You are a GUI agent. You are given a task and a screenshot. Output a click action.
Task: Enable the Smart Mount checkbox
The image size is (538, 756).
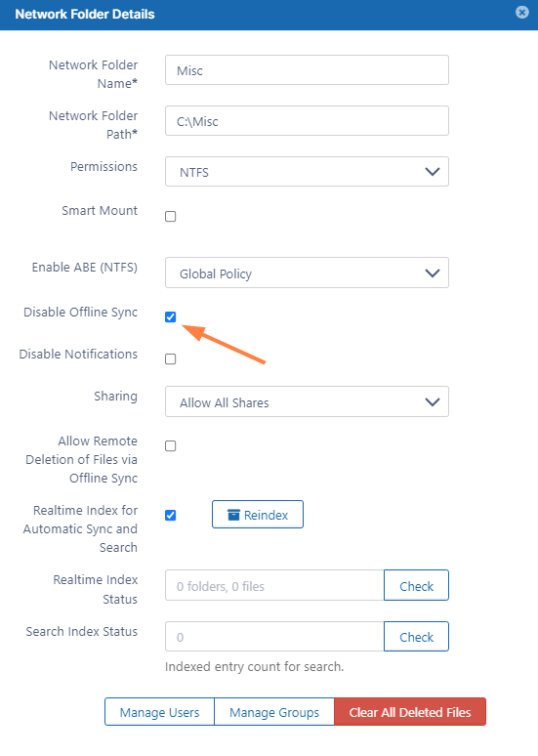coord(170,217)
